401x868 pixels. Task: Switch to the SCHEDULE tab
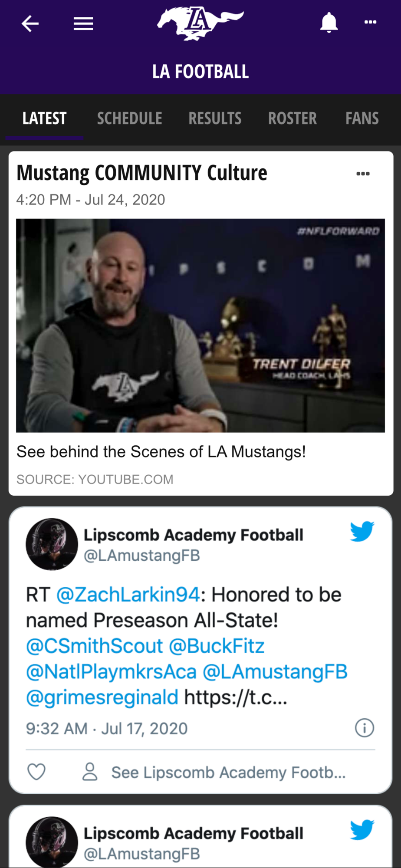(x=129, y=118)
